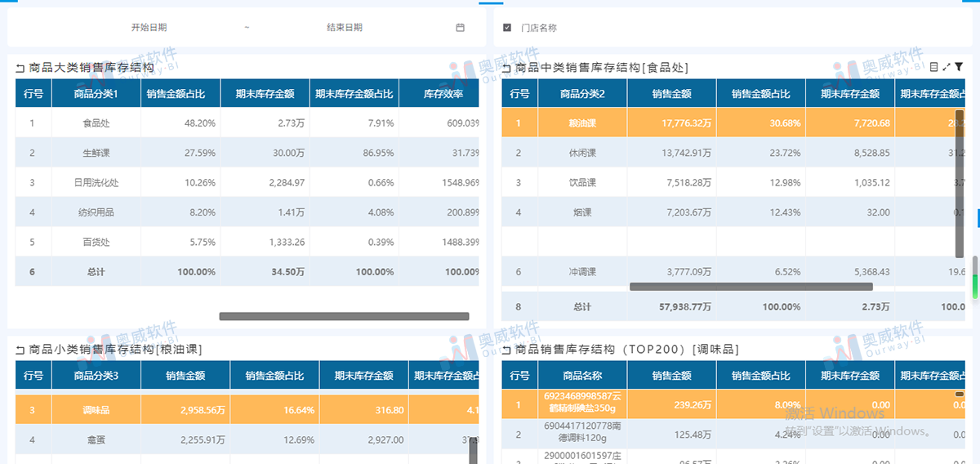Click the 开始日期 start date field

[x=149, y=27]
